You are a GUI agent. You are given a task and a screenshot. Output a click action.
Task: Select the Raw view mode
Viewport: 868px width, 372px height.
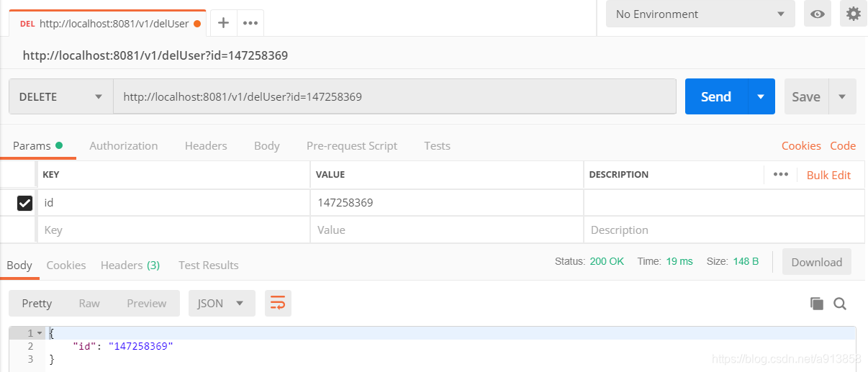point(89,303)
